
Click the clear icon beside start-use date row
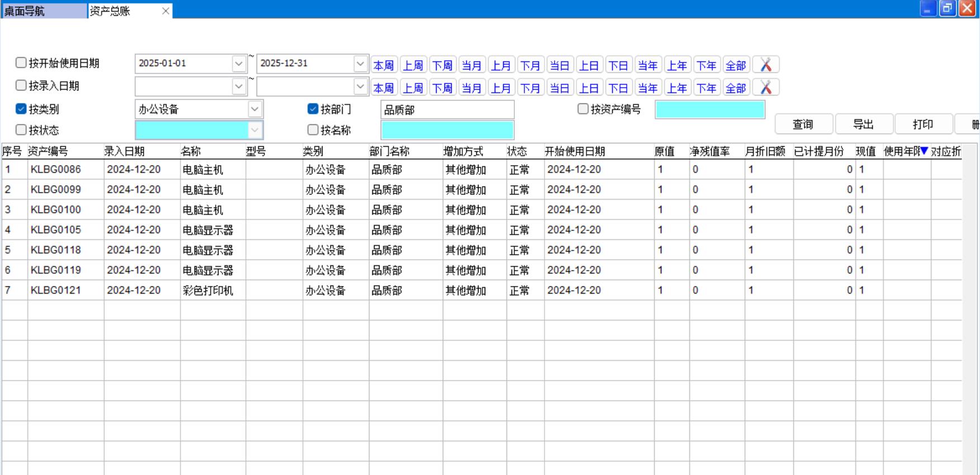[765, 65]
